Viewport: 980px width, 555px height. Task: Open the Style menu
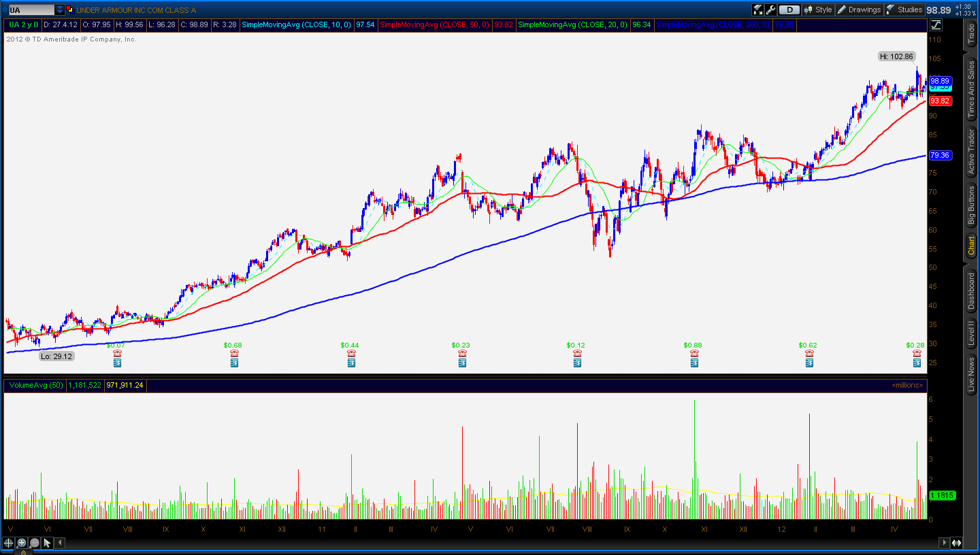tap(818, 10)
